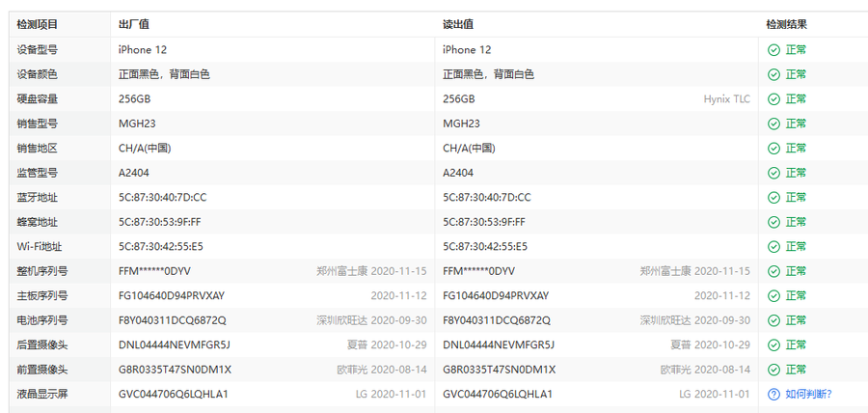Image resolution: width=868 pixels, height=413 pixels.
Task: Click factory note 欧菲光 2020-08-14
Action: 382,370
